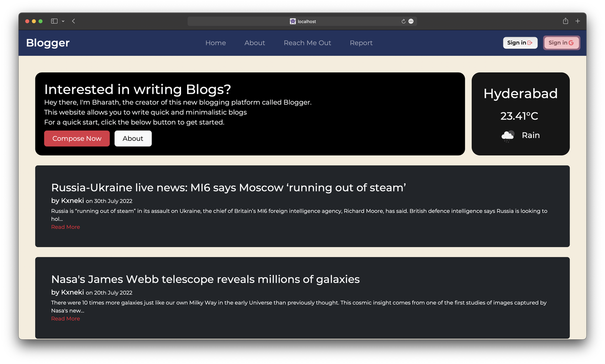Image resolution: width=605 pixels, height=364 pixels.
Task: Click the 23.41°C temperature reading
Action: (x=519, y=116)
